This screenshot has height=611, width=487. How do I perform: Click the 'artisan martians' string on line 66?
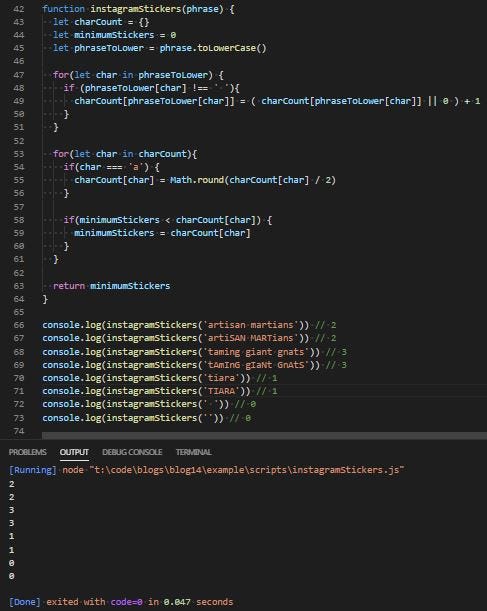coord(251,325)
